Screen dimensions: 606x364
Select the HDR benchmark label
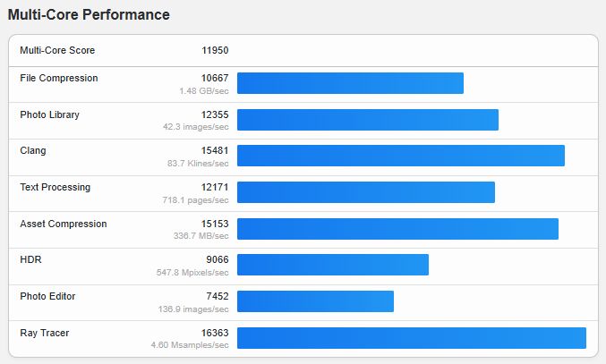coord(30,259)
